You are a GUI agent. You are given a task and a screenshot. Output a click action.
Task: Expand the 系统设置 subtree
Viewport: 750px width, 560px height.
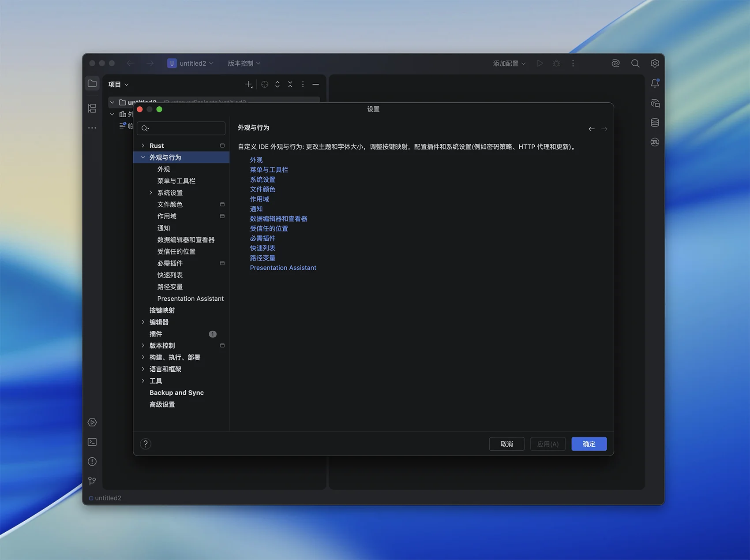coord(151,193)
